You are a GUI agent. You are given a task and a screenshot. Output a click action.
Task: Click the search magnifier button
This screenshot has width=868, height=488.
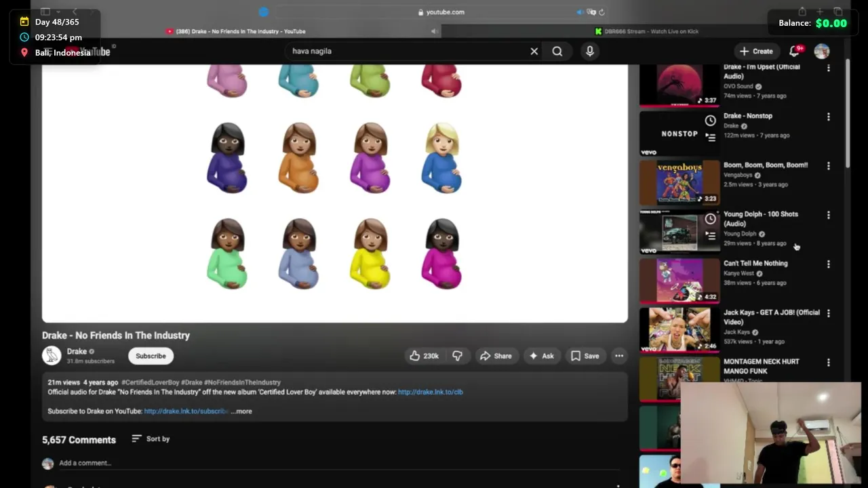557,51
